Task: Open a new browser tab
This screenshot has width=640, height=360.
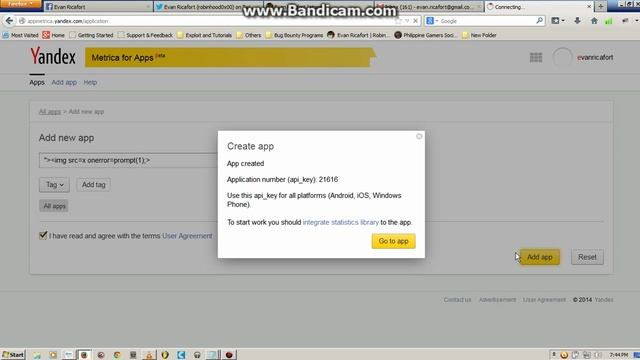Action: point(600,6)
